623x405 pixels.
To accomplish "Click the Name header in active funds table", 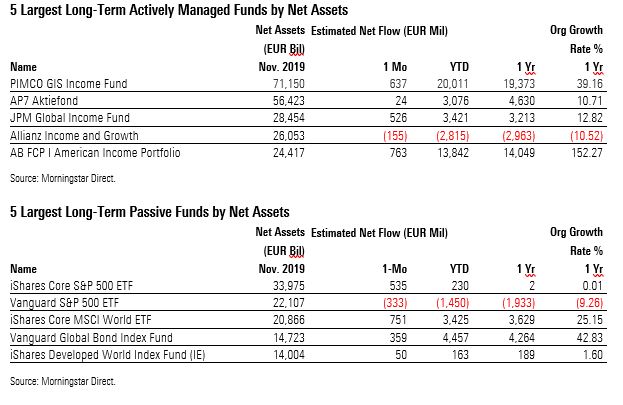I will point(22,69).
